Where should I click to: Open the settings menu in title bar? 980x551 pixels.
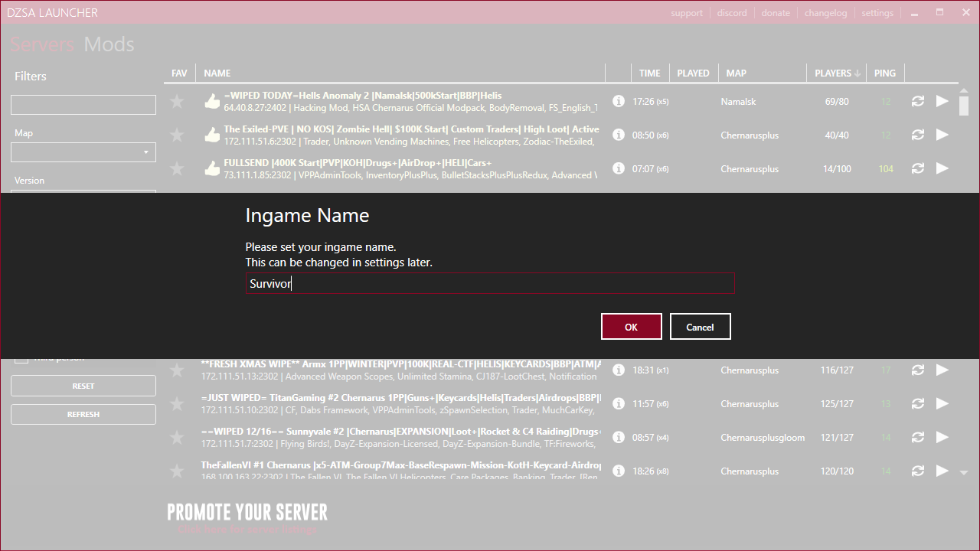[877, 13]
